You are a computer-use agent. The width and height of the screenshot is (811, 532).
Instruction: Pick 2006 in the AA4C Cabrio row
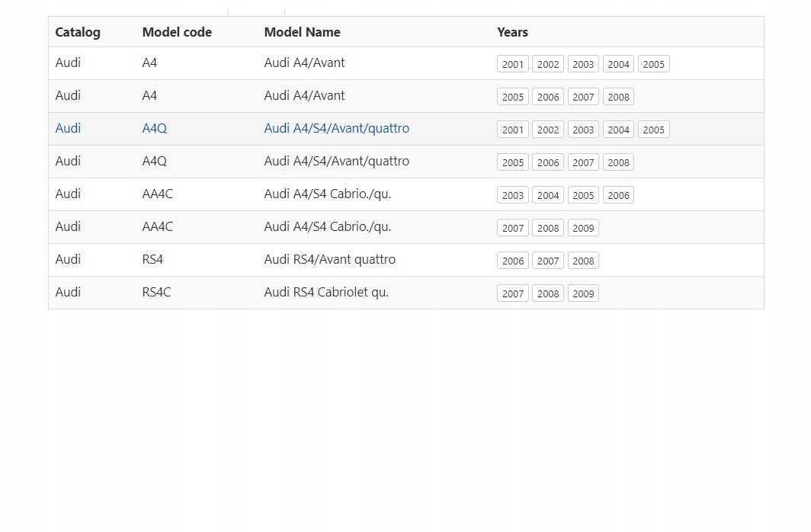coord(618,195)
